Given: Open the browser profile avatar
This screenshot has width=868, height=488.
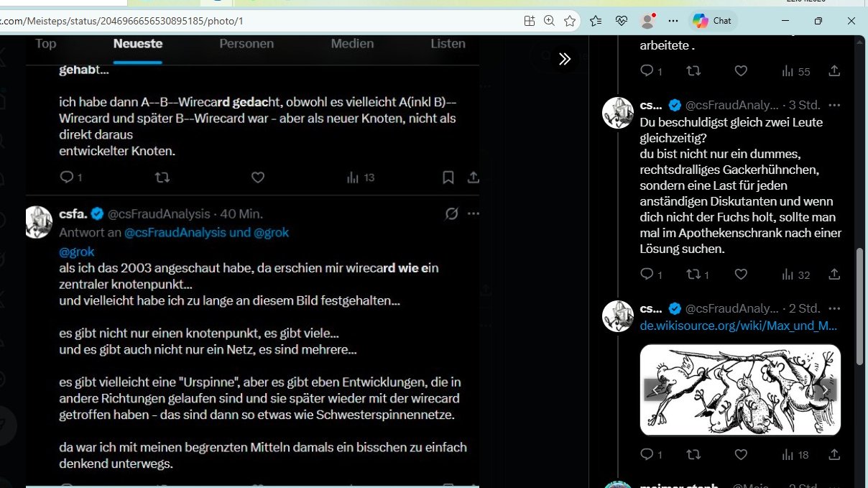Looking at the screenshot, I should coord(647,21).
